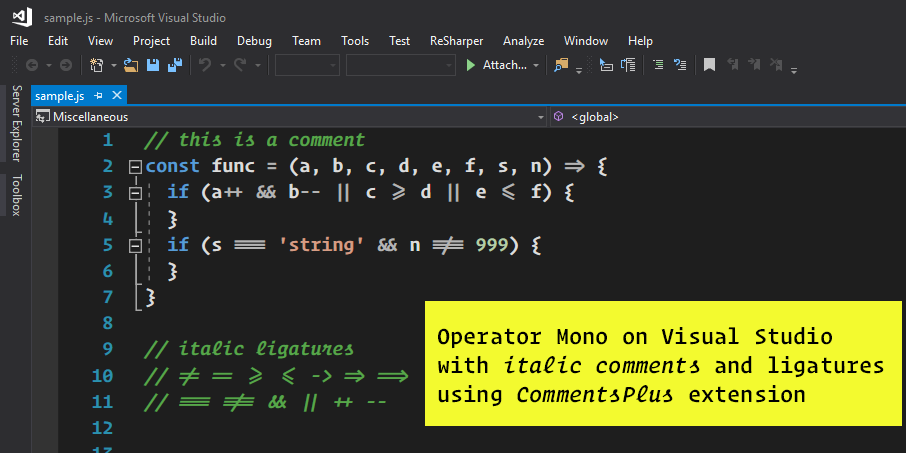
Task: Open the Team menu
Action: pyautogui.click(x=306, y=41)
